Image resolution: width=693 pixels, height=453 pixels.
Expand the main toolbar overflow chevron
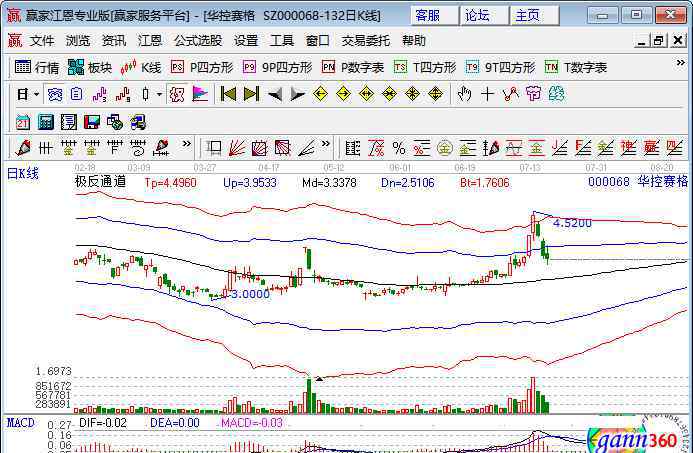[x=681, y=63]
